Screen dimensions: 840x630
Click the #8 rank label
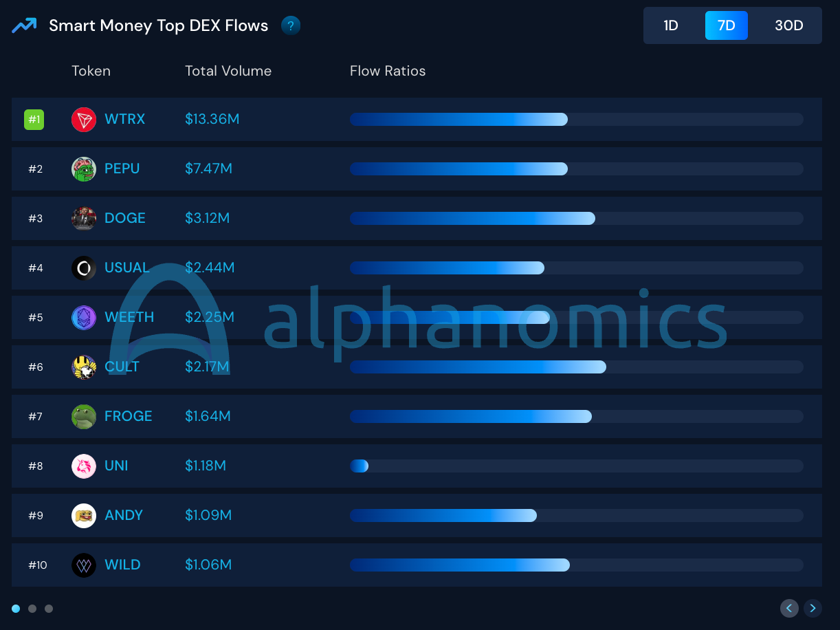pyautogui.click(x=36, y=466)
